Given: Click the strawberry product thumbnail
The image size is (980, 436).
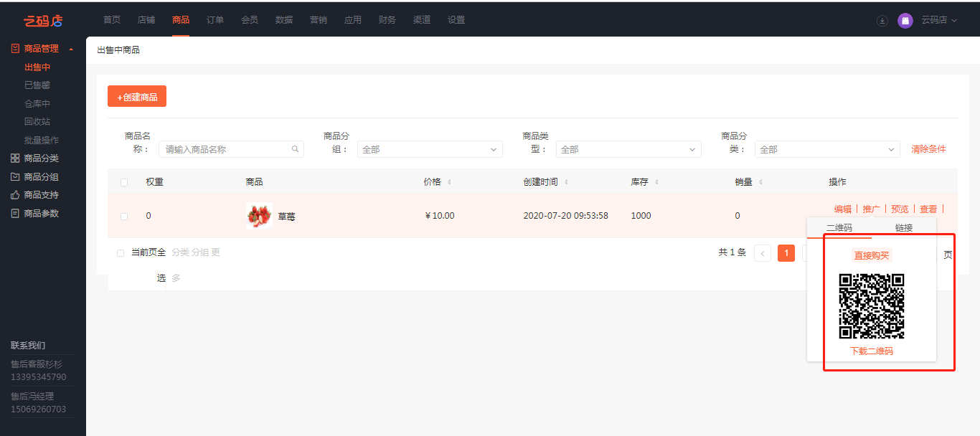Looking at the screenshot, I should pos(259,215).
